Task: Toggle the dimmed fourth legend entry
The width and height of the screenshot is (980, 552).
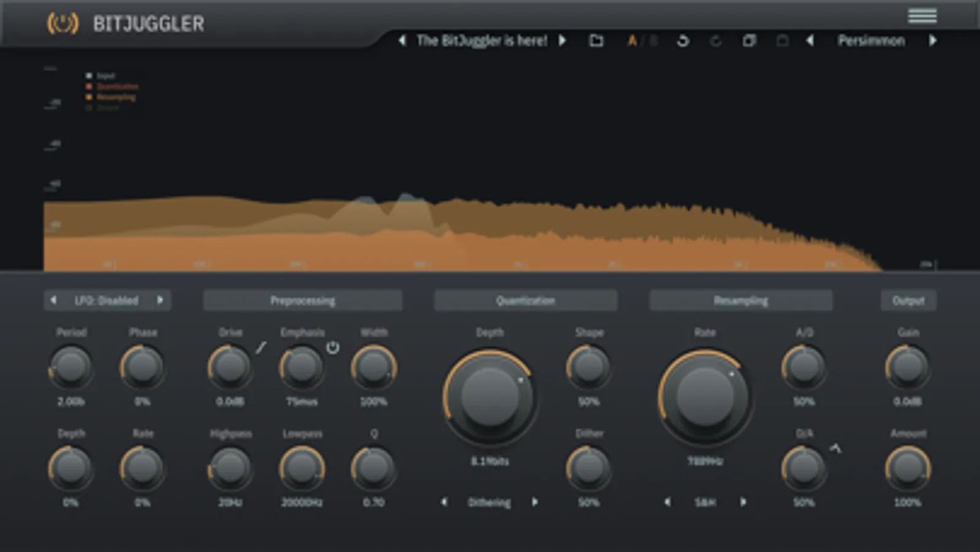Action: (x=102, y=107)
